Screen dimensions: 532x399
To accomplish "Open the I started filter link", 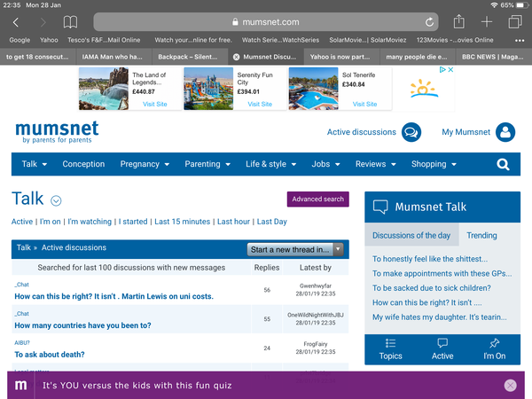I will tap(133, 222).
